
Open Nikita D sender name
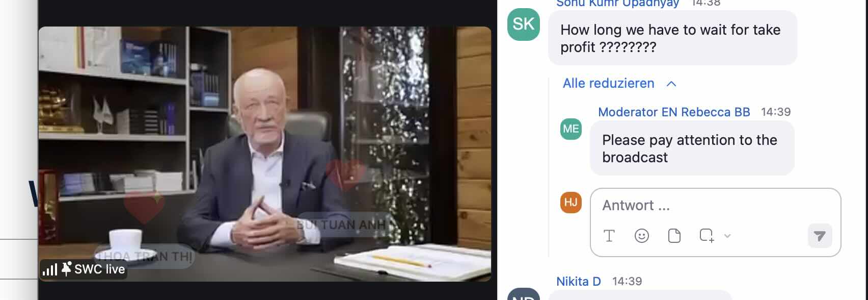(579, 281)
